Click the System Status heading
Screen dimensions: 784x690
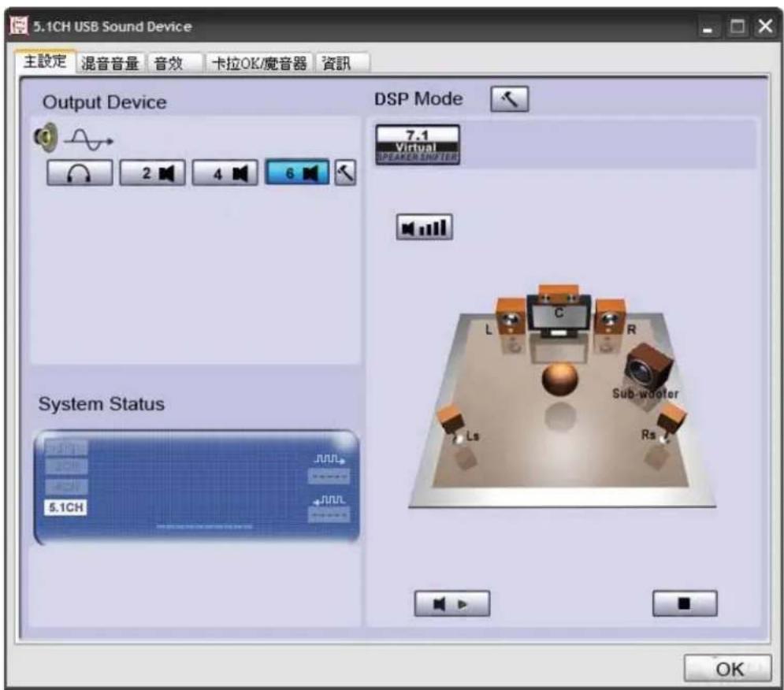click(102, 404)
